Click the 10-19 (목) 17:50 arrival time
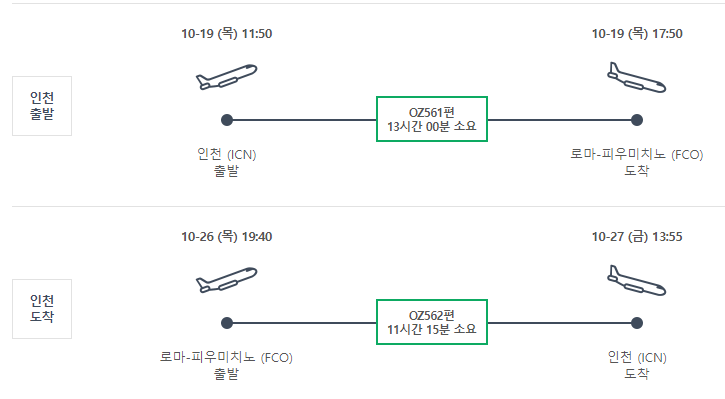 (x=637, y=34)
